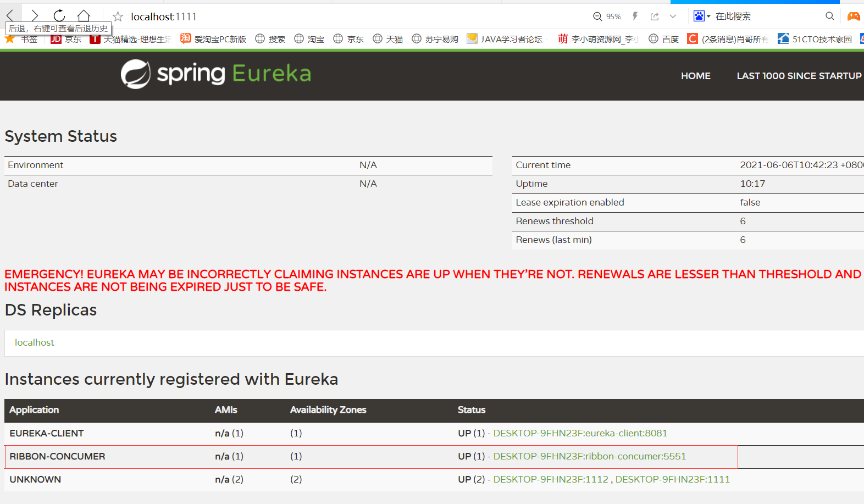
Task: Click the Data center row label
Action: coord(33,184)
